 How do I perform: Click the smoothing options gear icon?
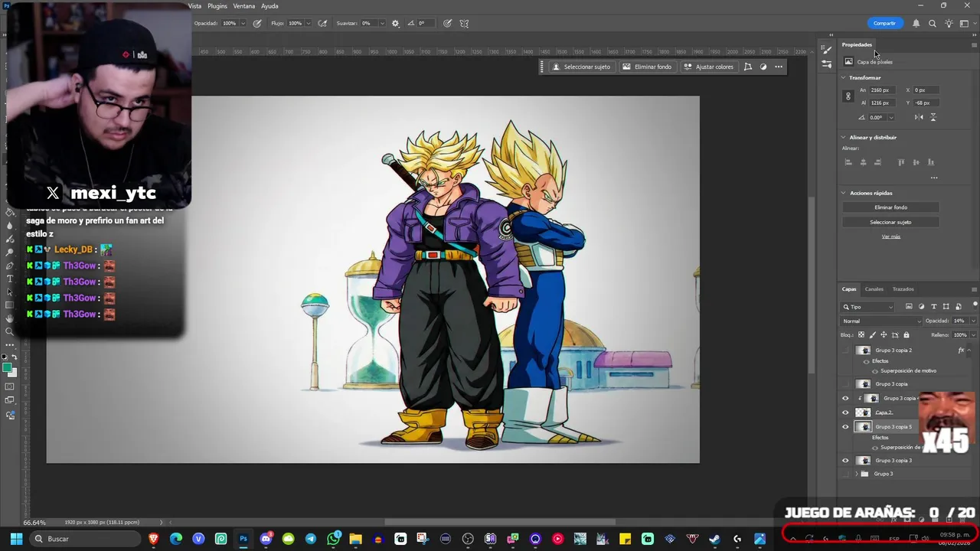tap(395, 24)
